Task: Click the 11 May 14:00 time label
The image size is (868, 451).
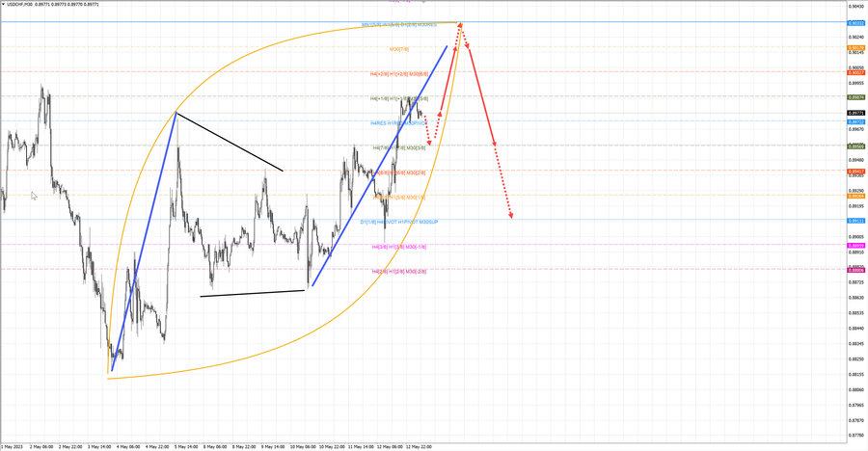Action: (x=360, y=446)
